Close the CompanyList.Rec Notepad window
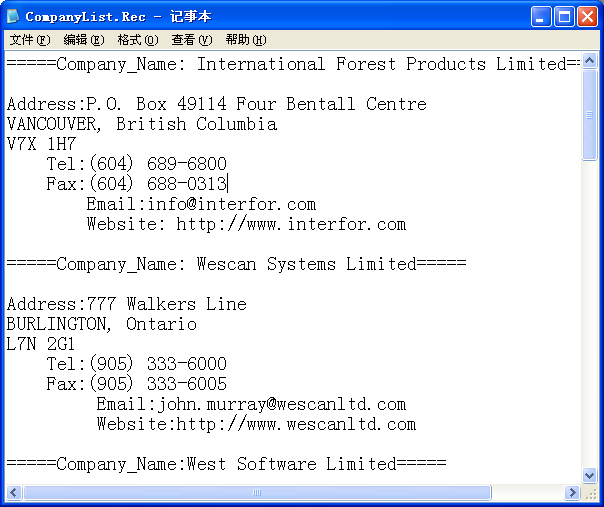 [x=587, y=16]
